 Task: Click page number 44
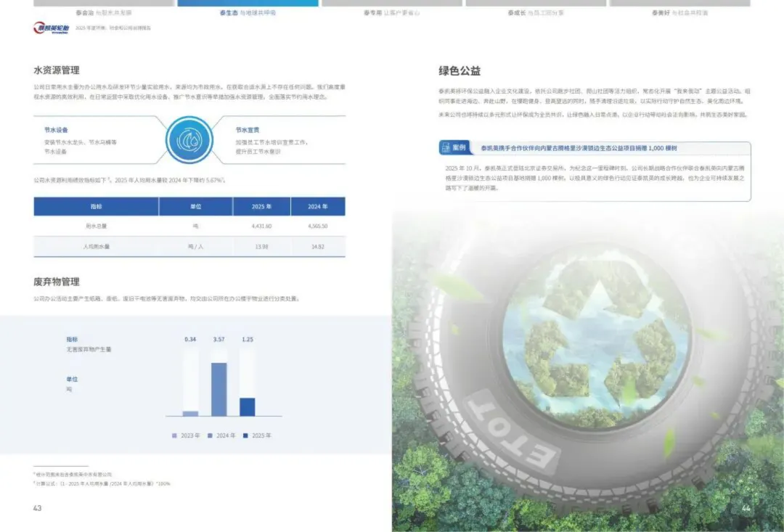(x=746, y=508)
